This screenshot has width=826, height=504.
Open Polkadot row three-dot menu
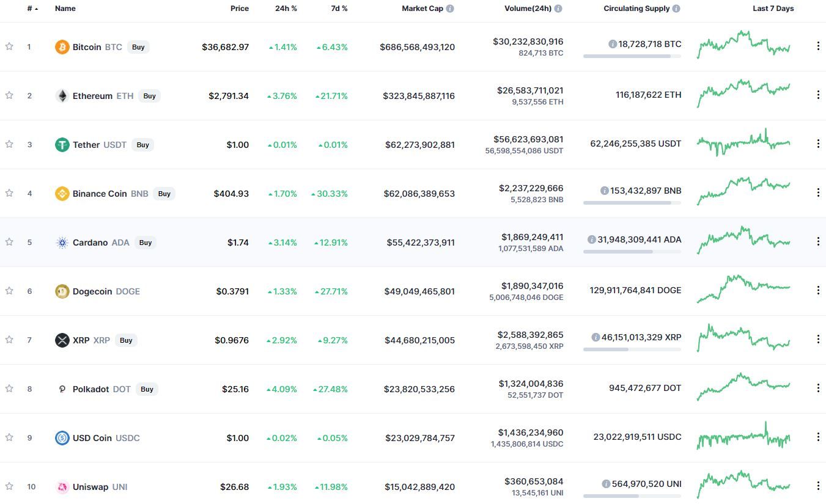pyautogui.click(x=818, y=389)
